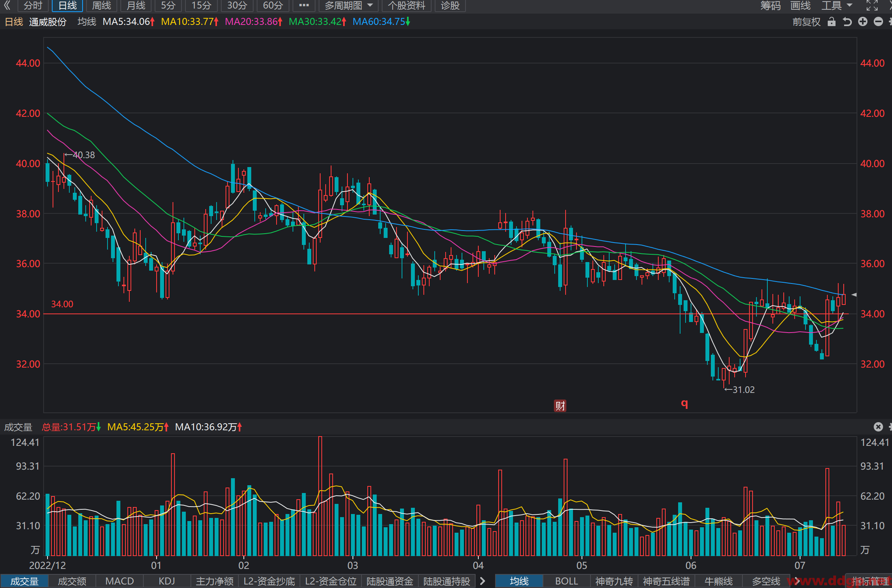This screenshot has width=892, height=588.
Task: Switch chart period to 周线
Action: (x=102, y=5)
